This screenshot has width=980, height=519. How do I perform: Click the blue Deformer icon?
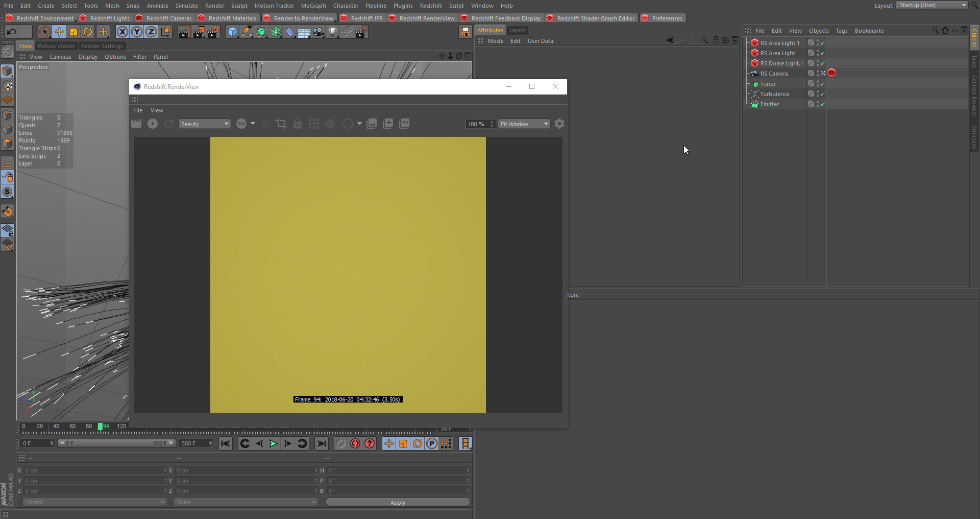point(290,32)
